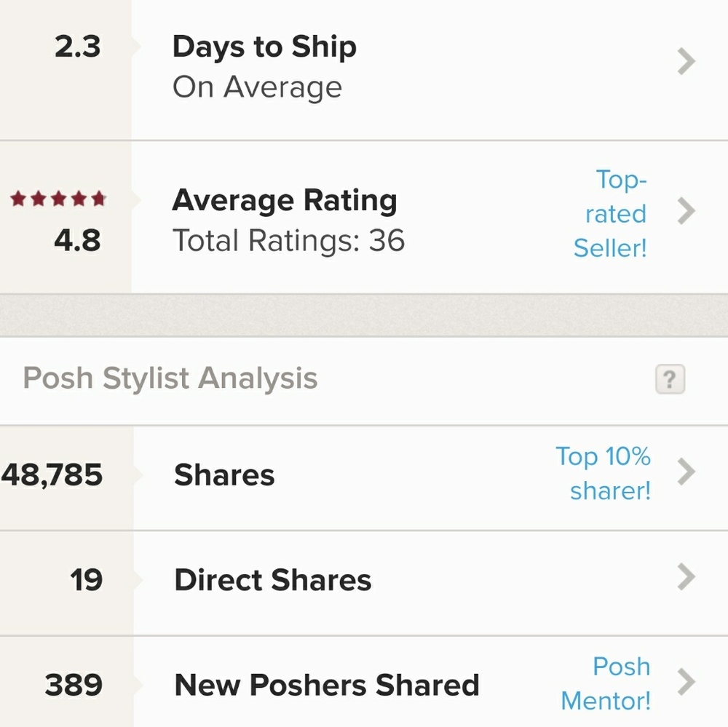728x727 pixels.
Task: Tap the 389 new poshers count
Action: (74, 685)
